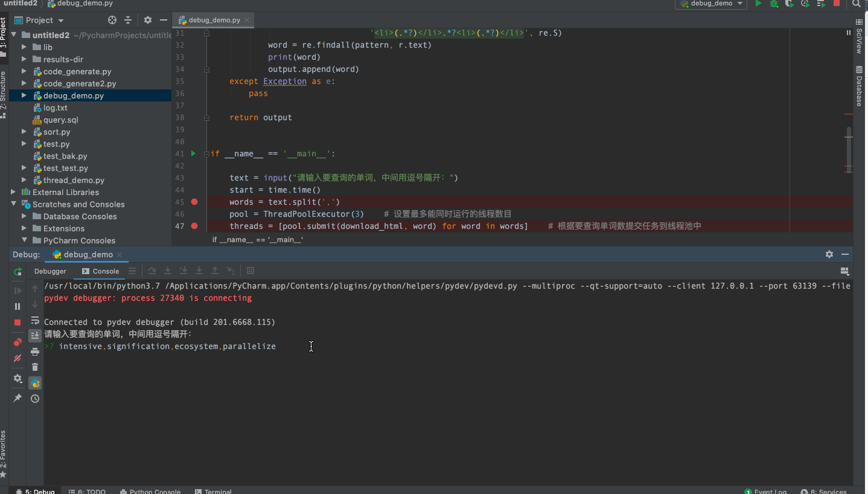This screenshot has height=494, width=868.
Task: Collapse all in Project panel
Action: (128, 20)
